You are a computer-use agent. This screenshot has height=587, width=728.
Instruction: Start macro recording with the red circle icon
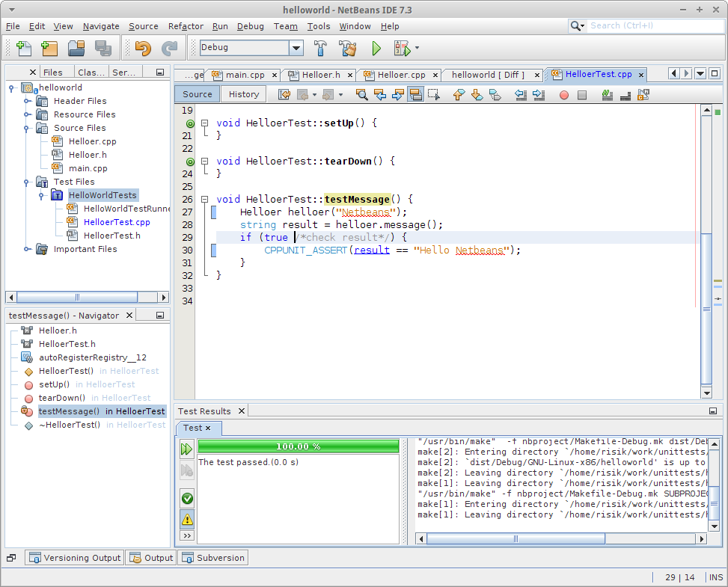coord(563,94)
